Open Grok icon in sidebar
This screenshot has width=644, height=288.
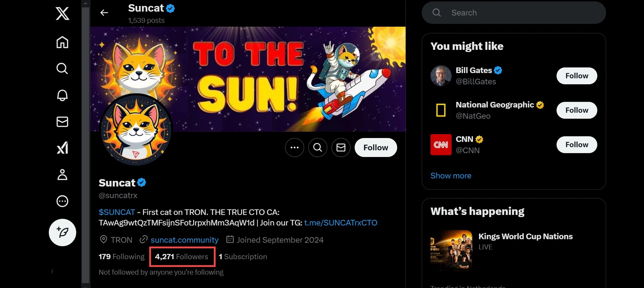pos(63,148)
